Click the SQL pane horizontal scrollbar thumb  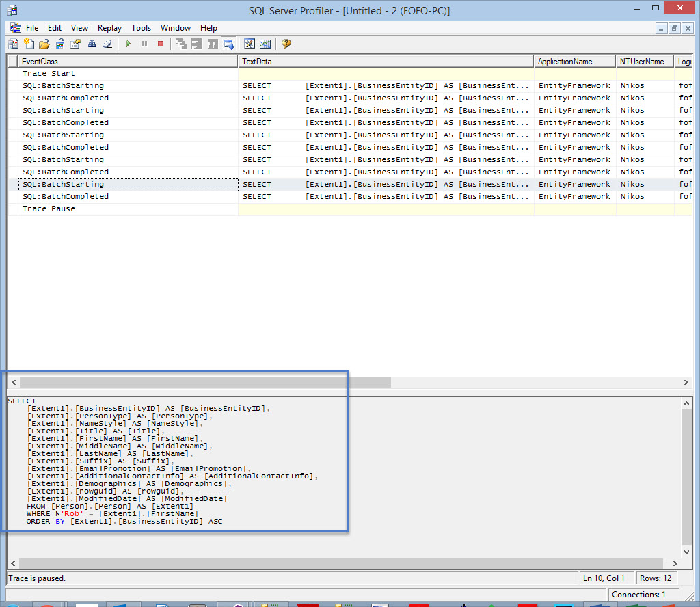pos(341,564)
